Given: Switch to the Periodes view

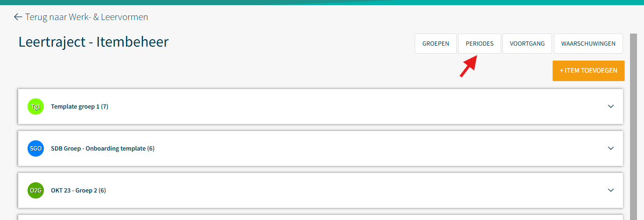Looking at the screenshot, I should (479, 44).
